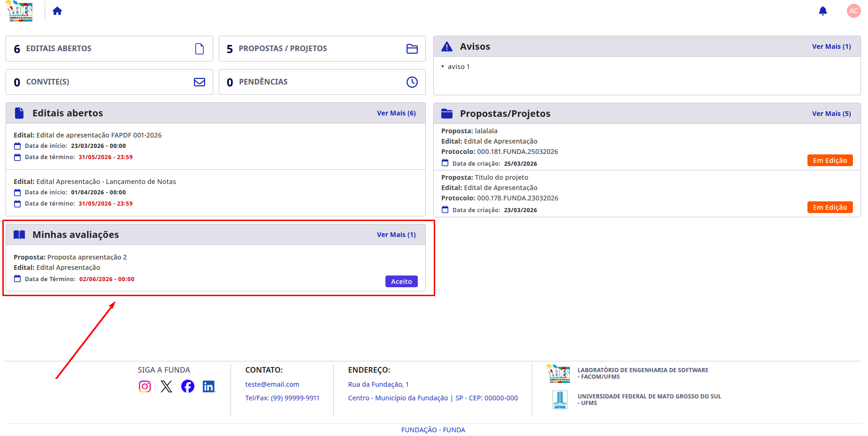Open the Instagram social icon
Viewport: 868px width, 436px height.
click(x=145, y=386)
